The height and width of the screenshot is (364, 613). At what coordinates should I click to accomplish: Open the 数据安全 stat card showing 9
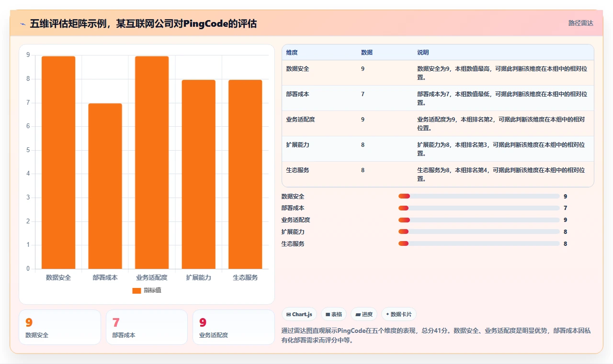point(60,327)
